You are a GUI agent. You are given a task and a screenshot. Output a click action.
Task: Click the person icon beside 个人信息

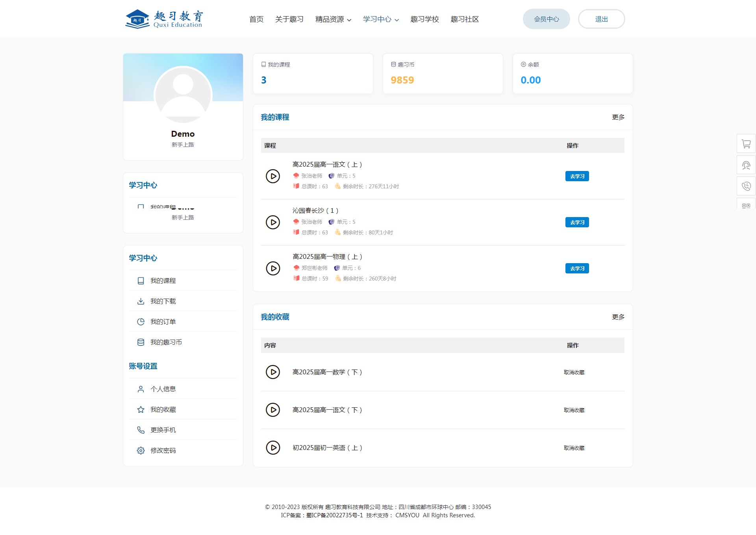pos(141,389)
